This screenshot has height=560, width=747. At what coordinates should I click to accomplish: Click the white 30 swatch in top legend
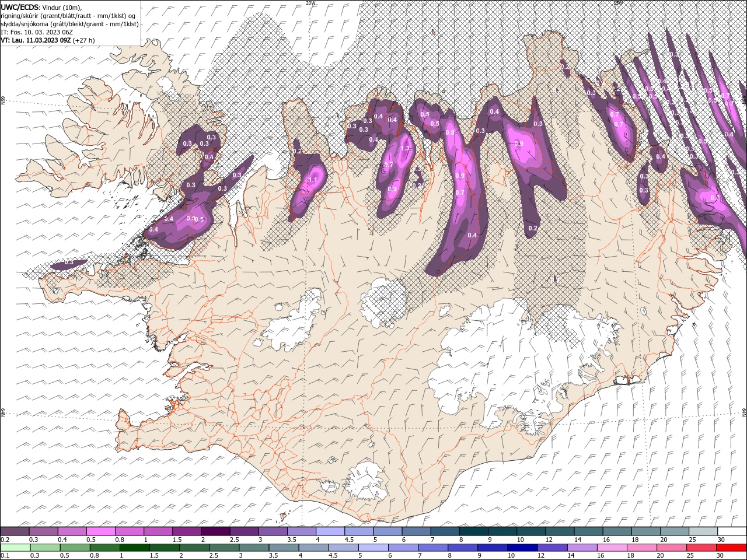[732, 531]
